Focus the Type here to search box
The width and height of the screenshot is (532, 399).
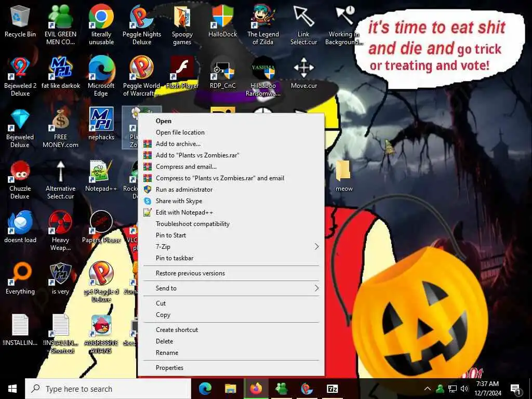pyautogui.click(x=108, y=389)
